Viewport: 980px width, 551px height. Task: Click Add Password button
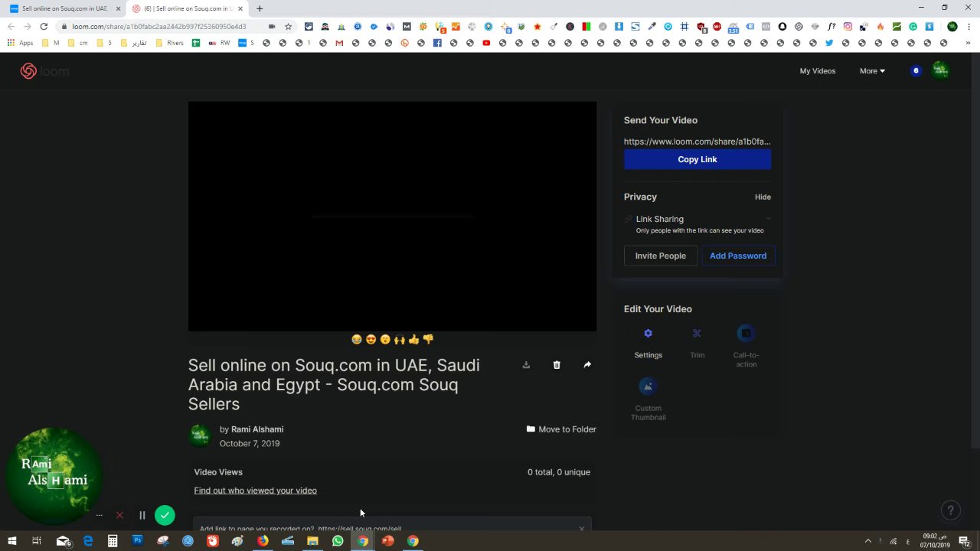(738, 256)
